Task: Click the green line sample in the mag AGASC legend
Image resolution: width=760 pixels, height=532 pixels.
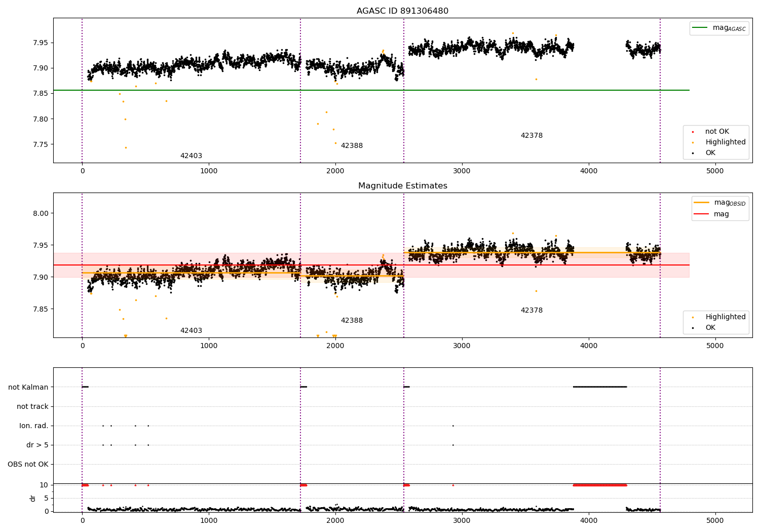Action: click(701, 28)
